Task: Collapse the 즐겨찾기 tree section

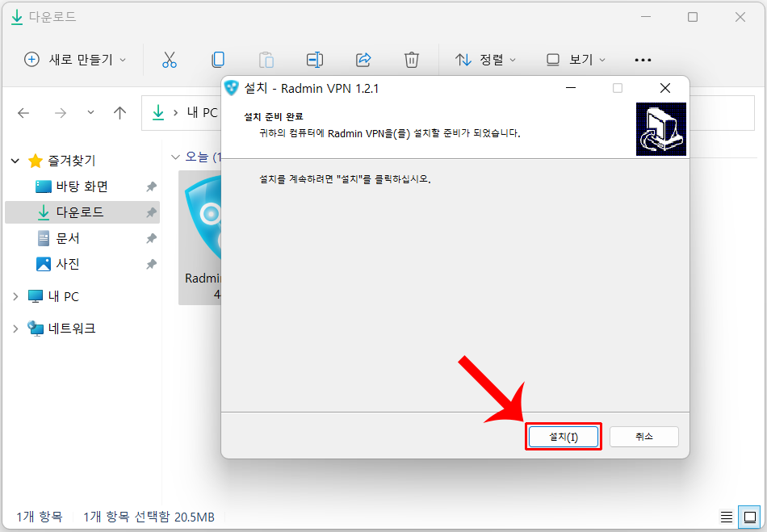Action: (x=15, y=161)
